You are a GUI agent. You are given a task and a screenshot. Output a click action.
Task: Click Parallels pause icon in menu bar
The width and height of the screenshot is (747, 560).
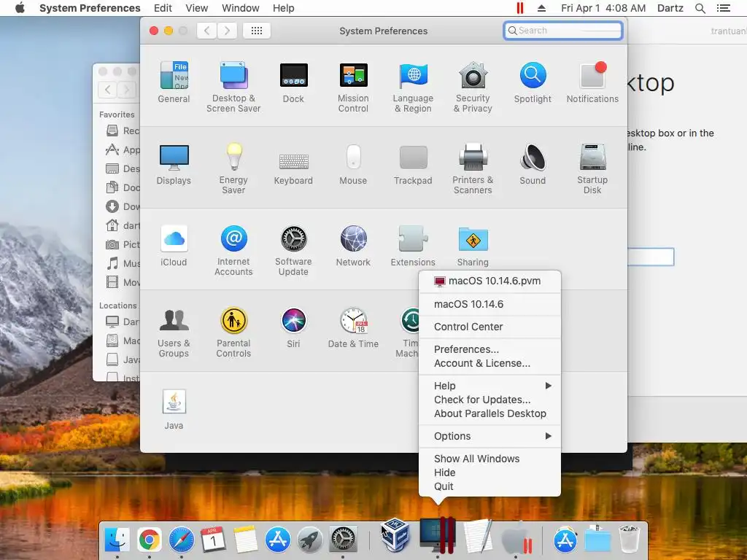(519, 8)
